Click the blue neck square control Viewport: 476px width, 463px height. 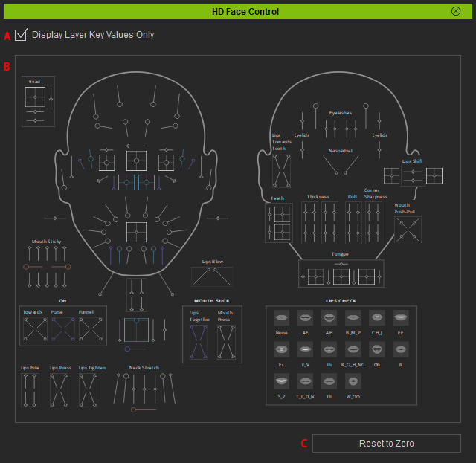coord(136,330)
